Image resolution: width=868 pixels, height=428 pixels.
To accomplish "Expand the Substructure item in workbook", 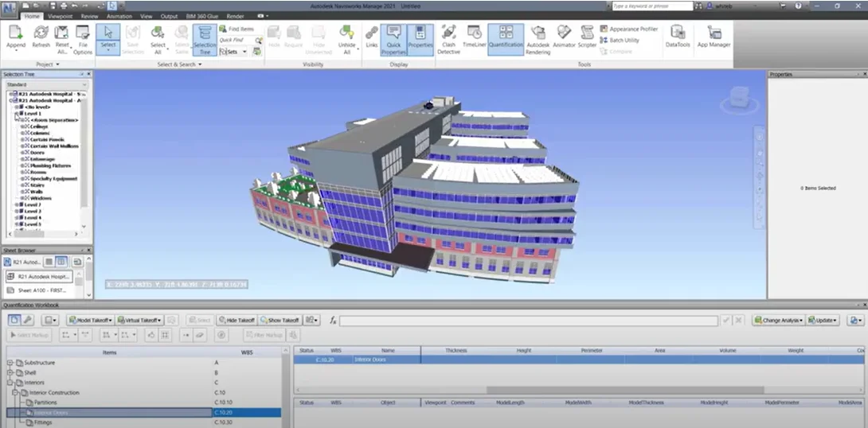I will [x=10, y=363].
